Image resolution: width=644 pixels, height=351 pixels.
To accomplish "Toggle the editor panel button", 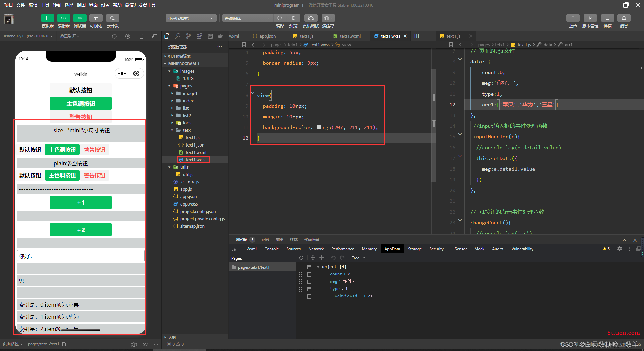I will coord(63,18).
